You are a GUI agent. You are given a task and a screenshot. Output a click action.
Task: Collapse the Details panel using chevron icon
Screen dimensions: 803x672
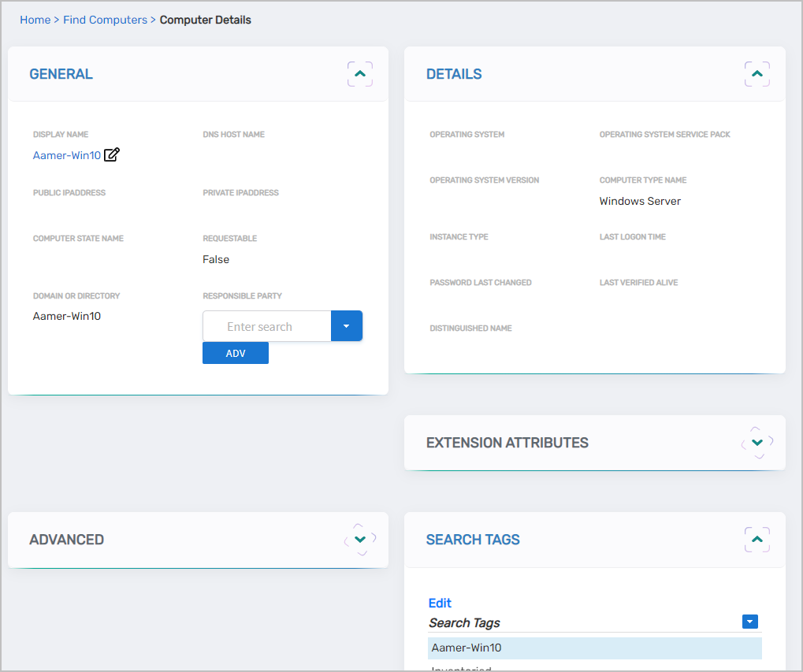click(x=757, y=74)
